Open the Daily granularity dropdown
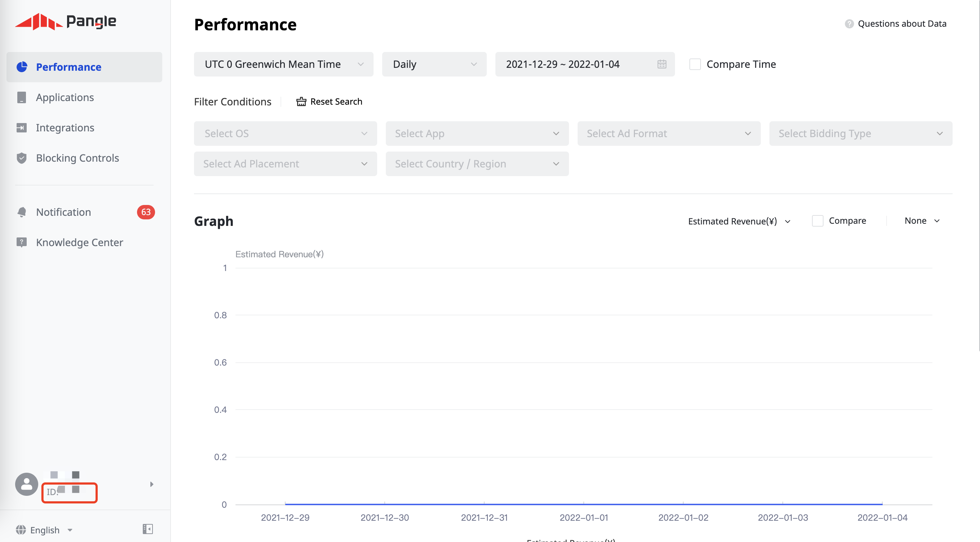 pos(434,64)
